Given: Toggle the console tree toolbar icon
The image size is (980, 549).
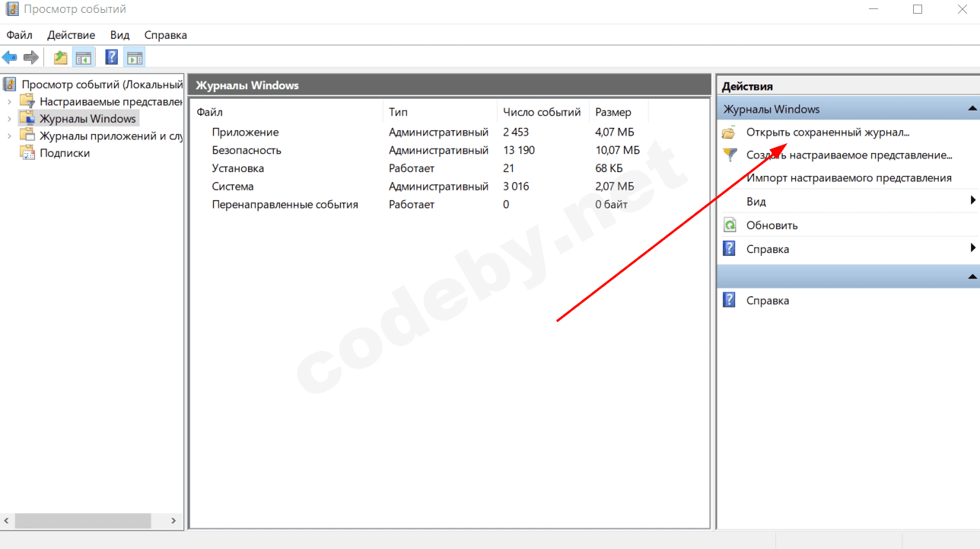Looking at the screenshot, I should click(83, 57).
